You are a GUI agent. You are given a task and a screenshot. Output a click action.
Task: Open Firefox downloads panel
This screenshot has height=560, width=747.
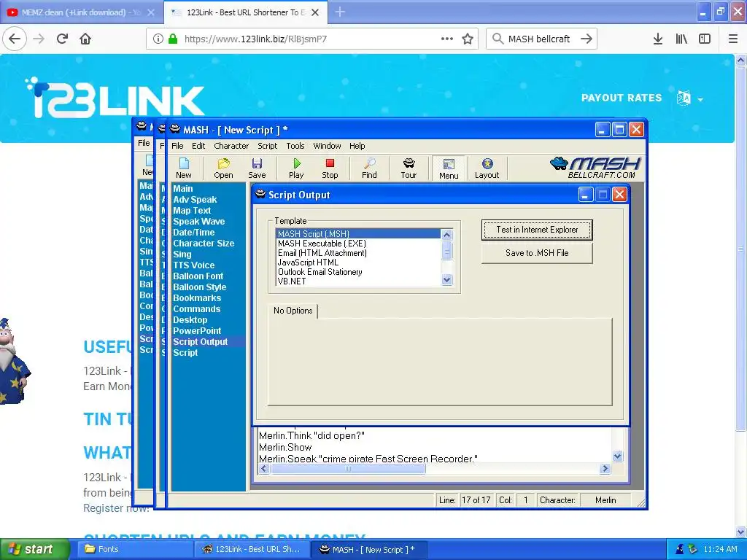[x=658, y=39]
